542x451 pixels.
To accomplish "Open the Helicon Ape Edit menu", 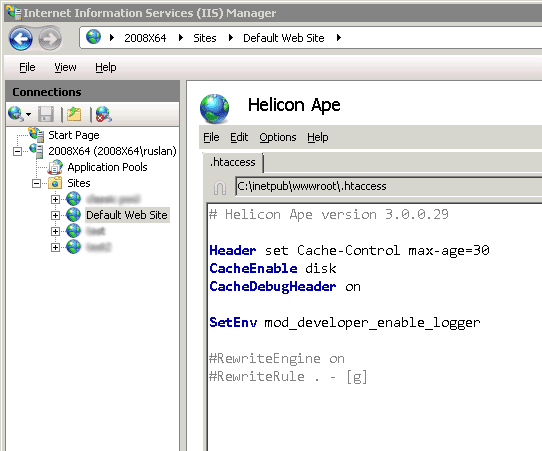I will [239, 137].
